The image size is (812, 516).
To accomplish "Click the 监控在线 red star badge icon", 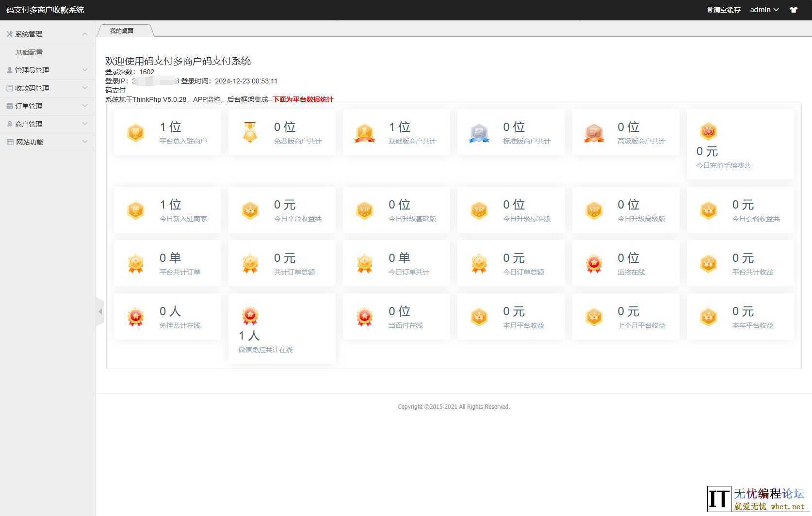I will coord(594,263).
